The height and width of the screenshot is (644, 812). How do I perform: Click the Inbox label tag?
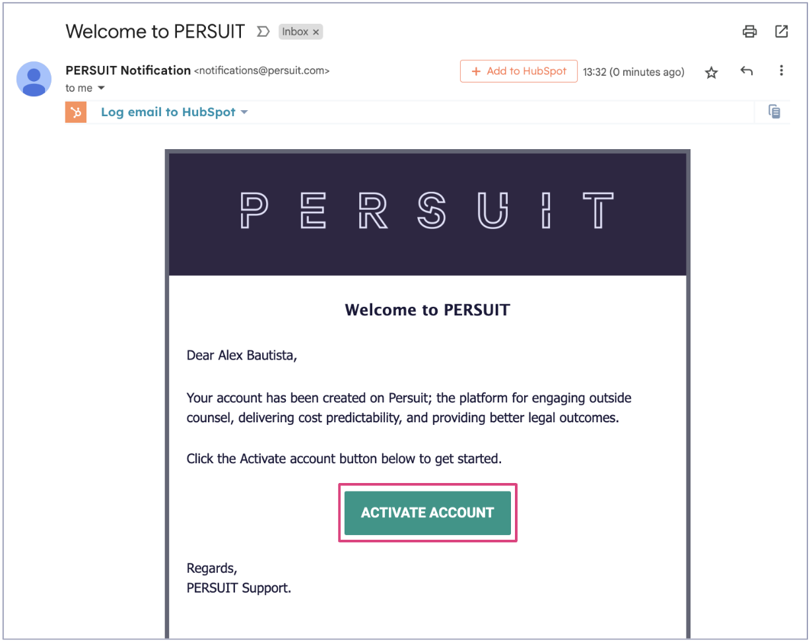point(294,32)
